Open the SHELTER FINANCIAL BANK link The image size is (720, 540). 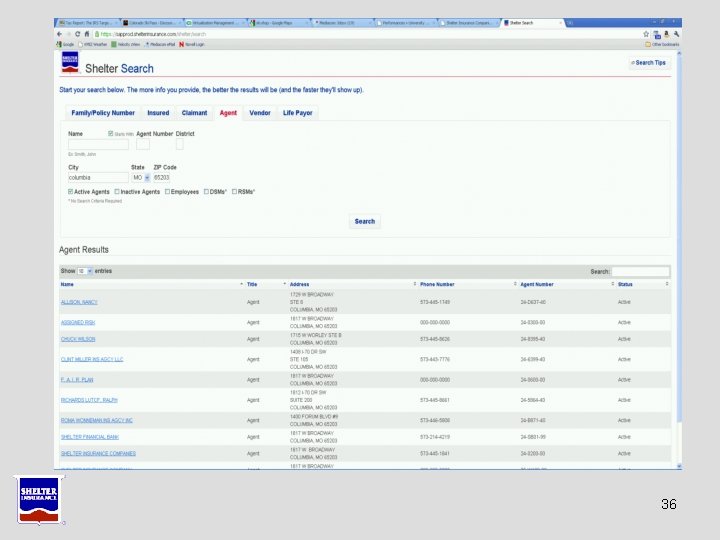click(x=90, y=437)
